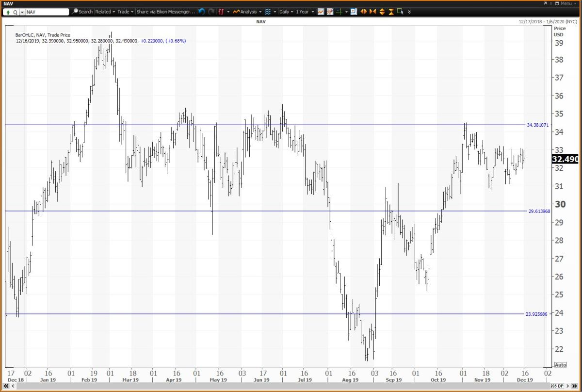Select the 34.381071 horizontal line label

538,125
